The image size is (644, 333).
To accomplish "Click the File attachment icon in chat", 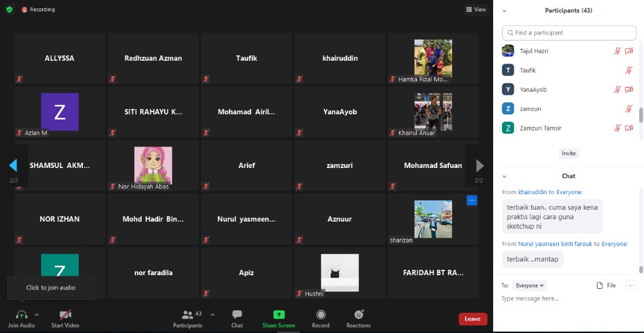I will point(600,285).
